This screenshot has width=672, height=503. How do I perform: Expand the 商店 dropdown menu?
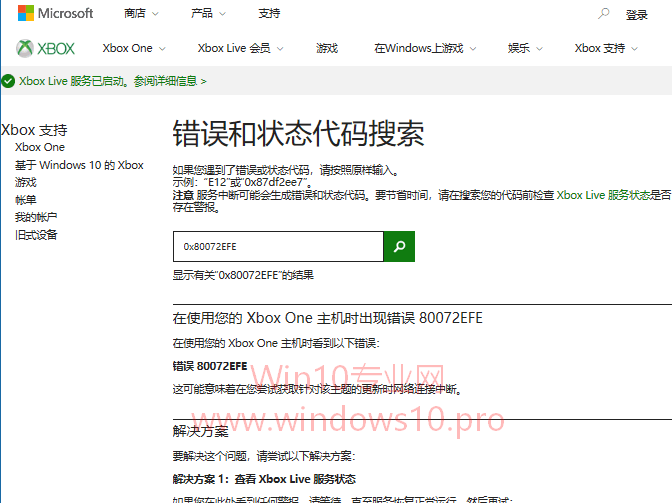point(141,14)
